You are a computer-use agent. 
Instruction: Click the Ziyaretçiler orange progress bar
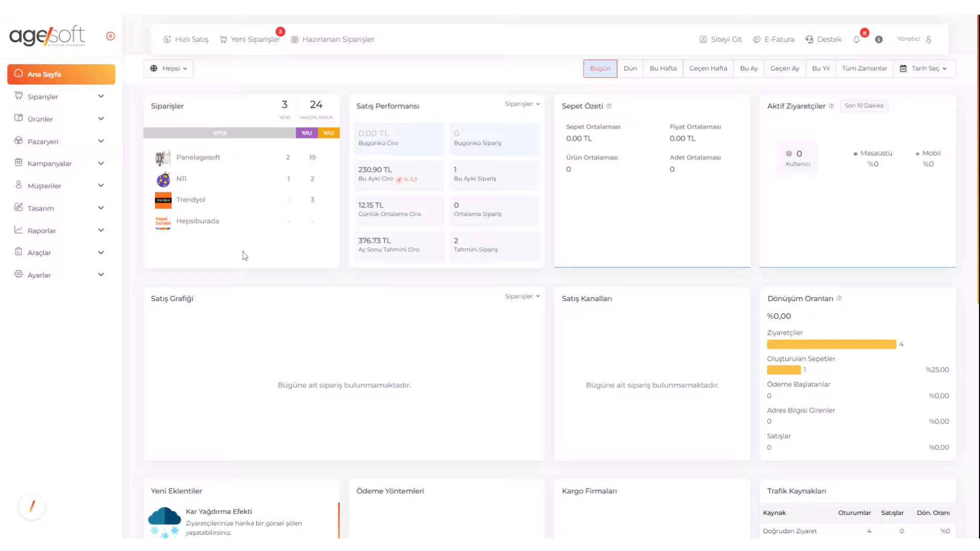831,344
